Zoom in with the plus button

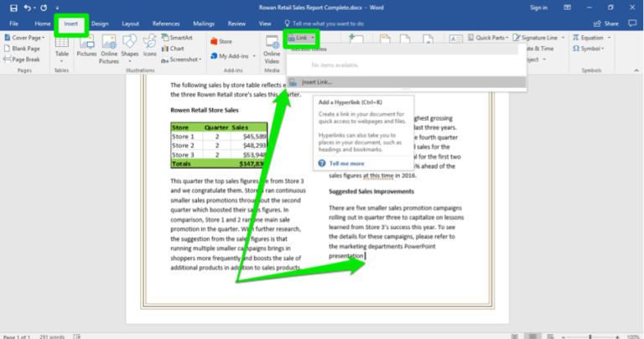[617, 337]
